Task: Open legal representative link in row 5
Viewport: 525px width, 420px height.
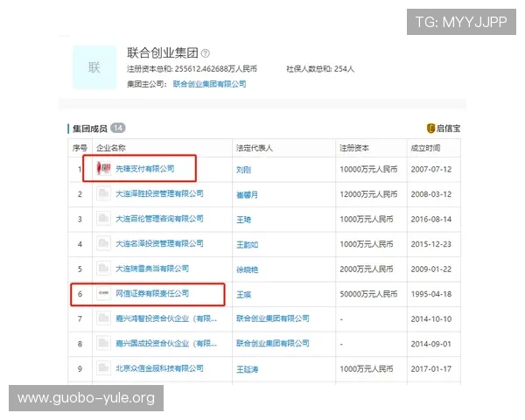Action: click(x=247, y=269)
